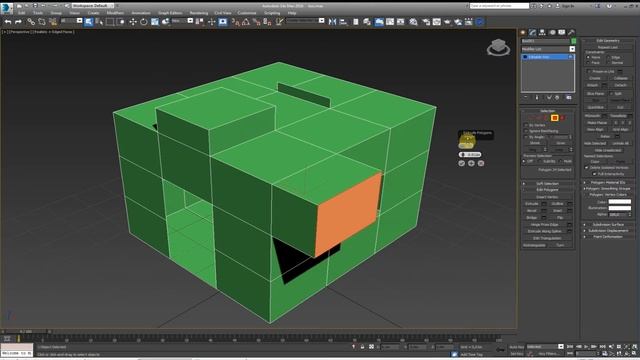Viewport: 640px width, 360px height.
Task: Enable the Ignore Backfacing checkbox
Action: tap(526, 131)
